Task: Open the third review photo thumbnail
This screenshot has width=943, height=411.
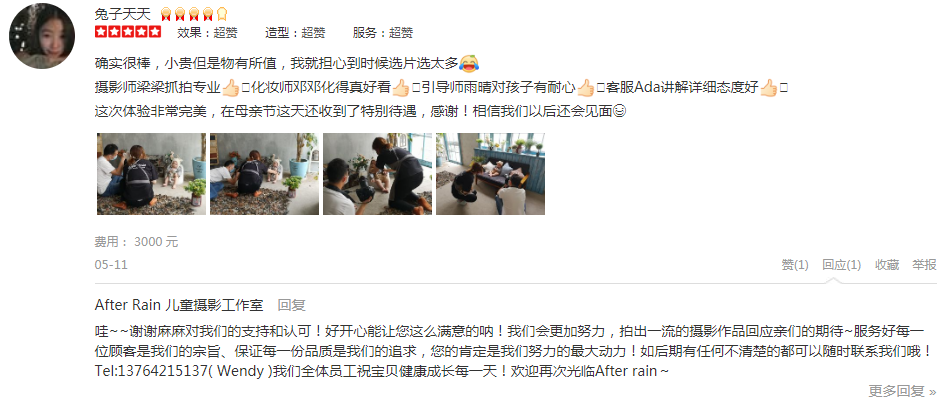Action: [377, 174]
